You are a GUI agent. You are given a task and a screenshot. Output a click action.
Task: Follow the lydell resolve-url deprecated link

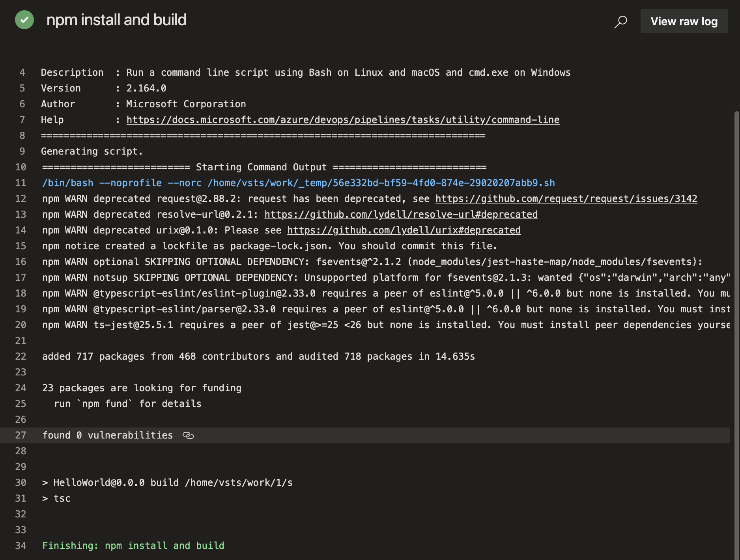[401, 215]
